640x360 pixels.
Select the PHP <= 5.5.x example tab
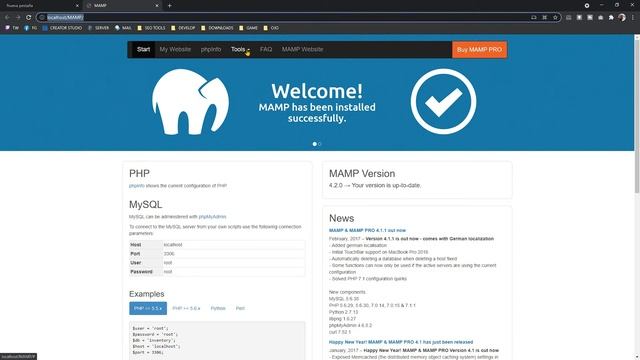(148, 309)
